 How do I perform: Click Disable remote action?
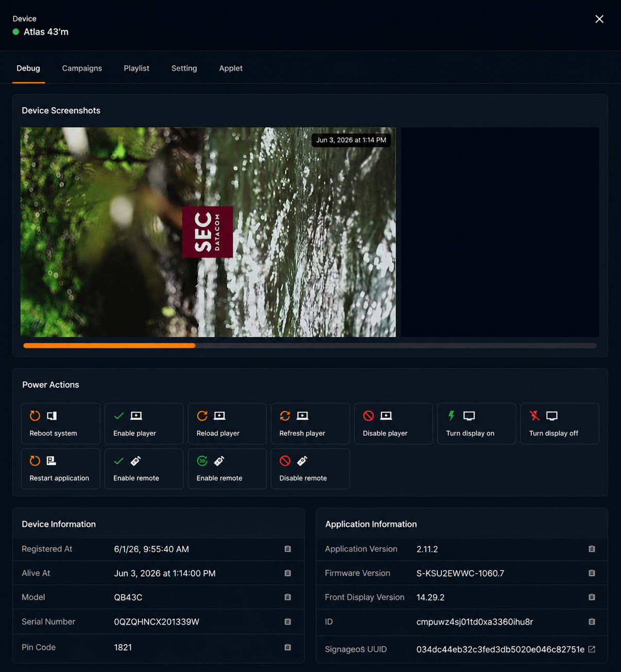(310, 469)
